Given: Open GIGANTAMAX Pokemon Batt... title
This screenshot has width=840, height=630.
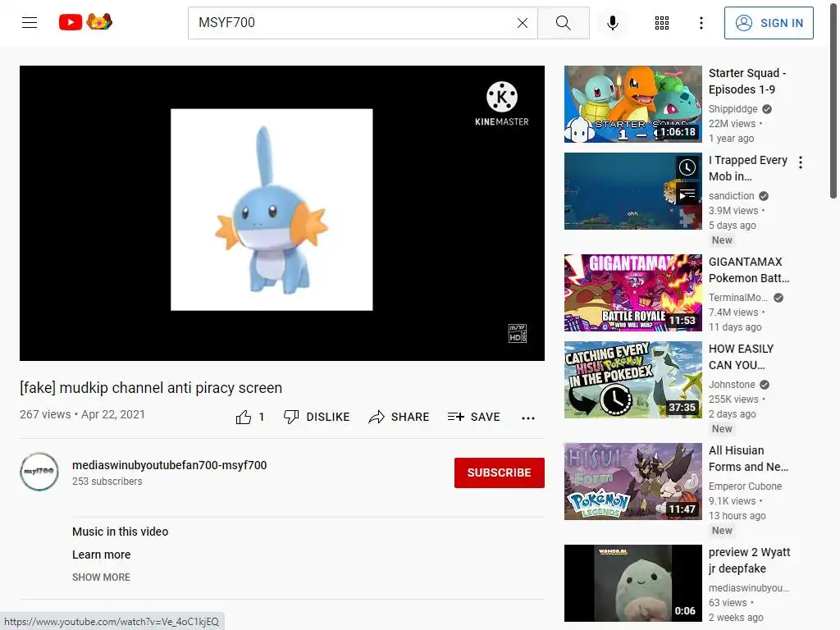Looking at the screenshot, I should [749, 269].
